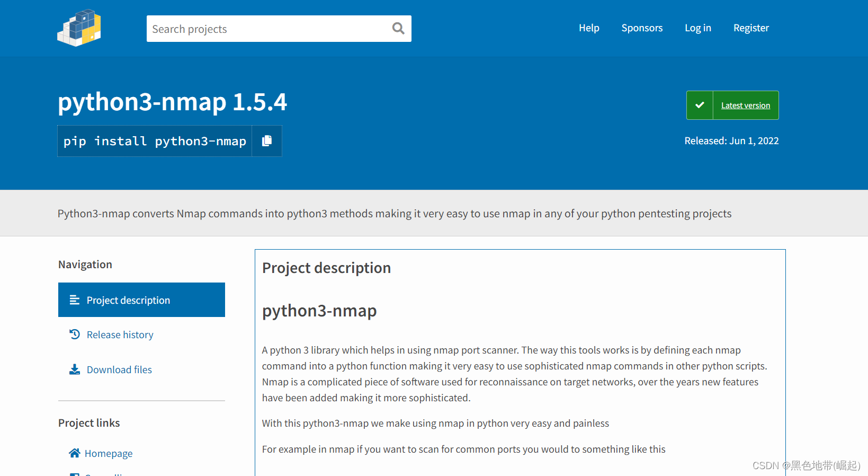The height and width of the screenshot is (476, 868).
Task: Open Download files tab
Action: pyautogui.click(x=119, y=369)
